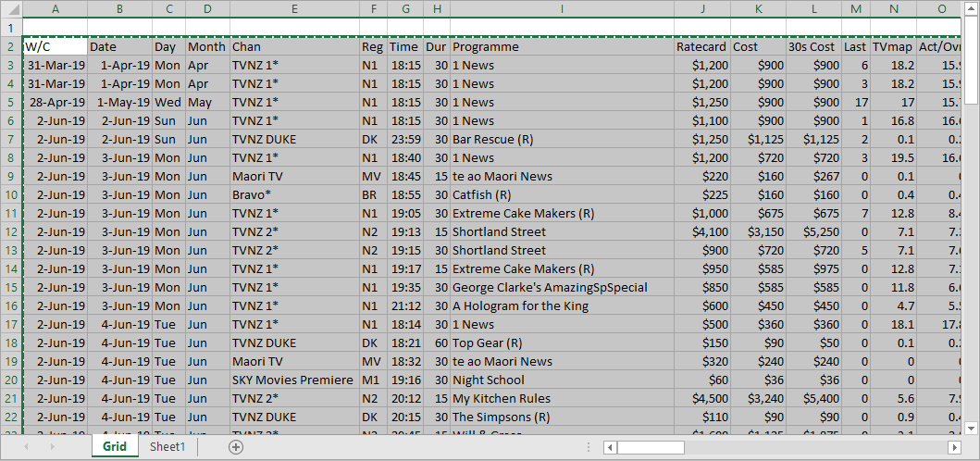Select the TVmap header cell

894,46
